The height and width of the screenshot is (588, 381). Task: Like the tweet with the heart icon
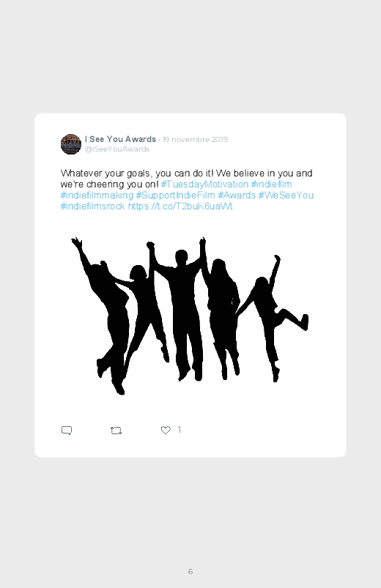pos(166,430)
